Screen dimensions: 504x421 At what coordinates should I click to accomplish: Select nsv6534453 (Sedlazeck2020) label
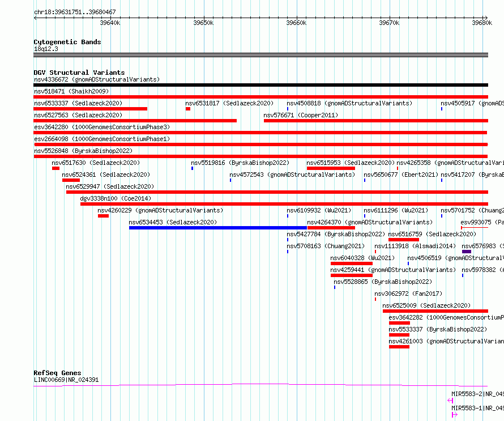pyautogui.click(x=173, y=222)
